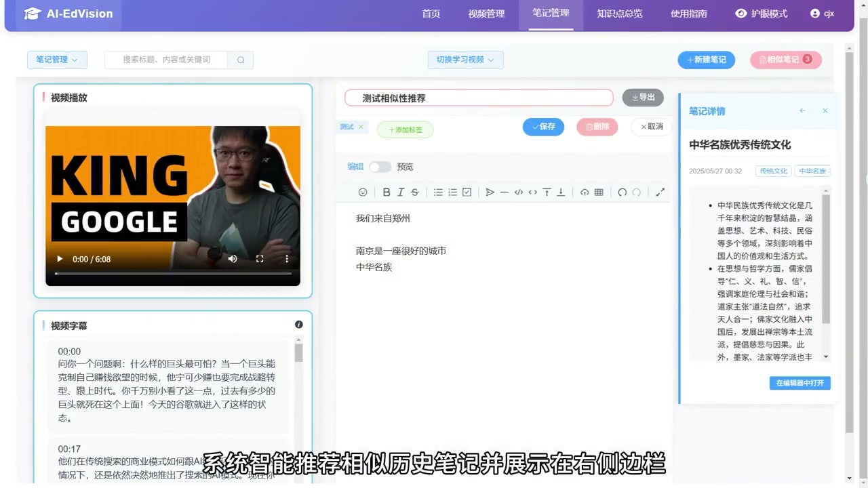Select 笔记管理 in top navigation
868x488 pixels.
(551, 13)
